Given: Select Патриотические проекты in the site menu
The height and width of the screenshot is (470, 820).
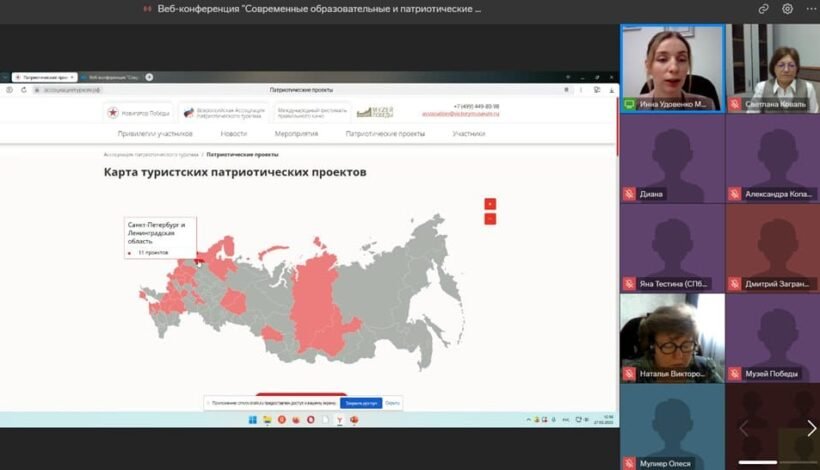Looking at the screenshot, I should 385,133.
